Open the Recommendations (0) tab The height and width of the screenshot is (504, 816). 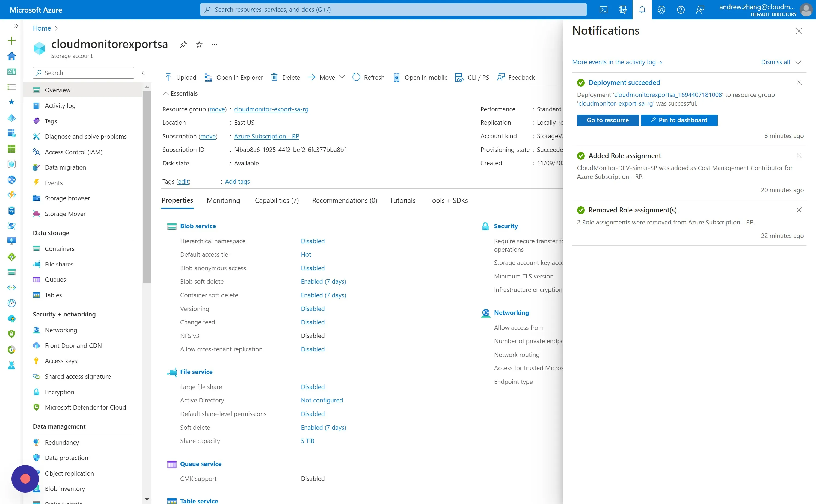coord(345,200)
